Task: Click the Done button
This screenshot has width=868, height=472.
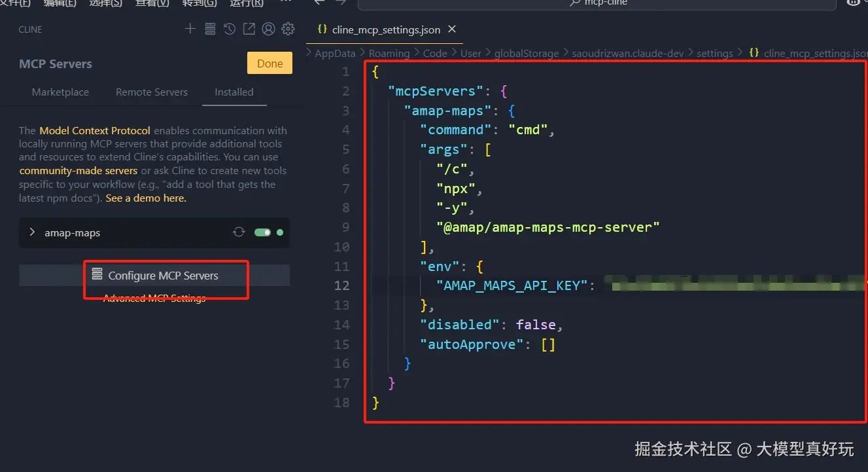Action: pyautogui.click(x=269, y=64)
